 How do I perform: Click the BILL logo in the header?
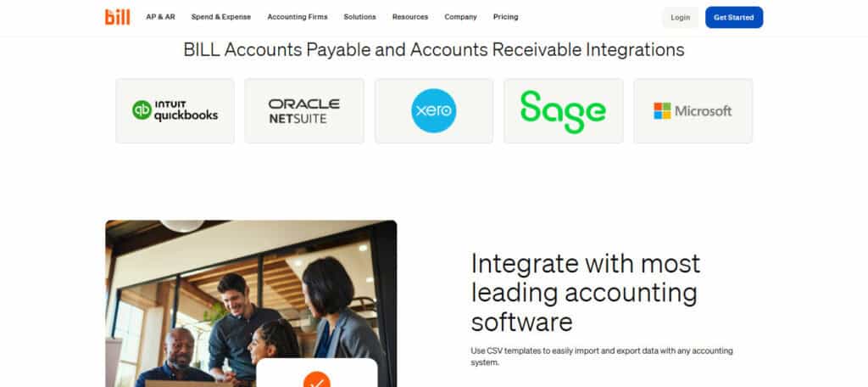117,17
